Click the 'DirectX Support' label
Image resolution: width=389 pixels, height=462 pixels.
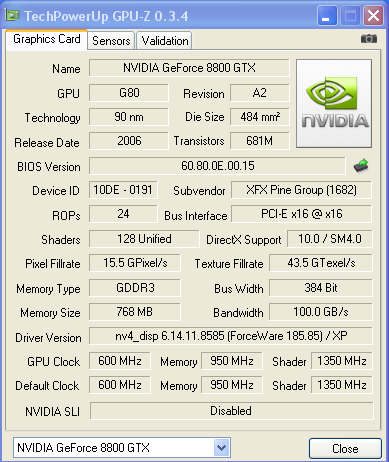[x=244, y=240]
